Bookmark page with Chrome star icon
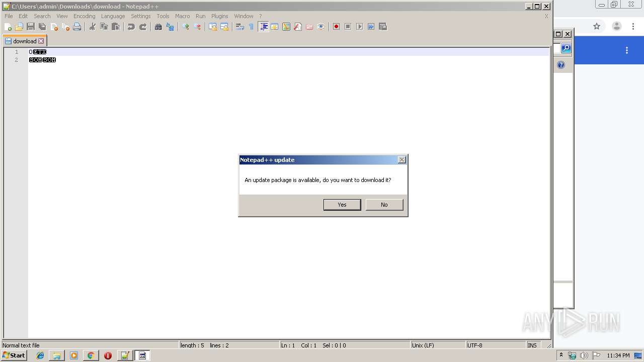644x362 pixels. click(597, 26)
